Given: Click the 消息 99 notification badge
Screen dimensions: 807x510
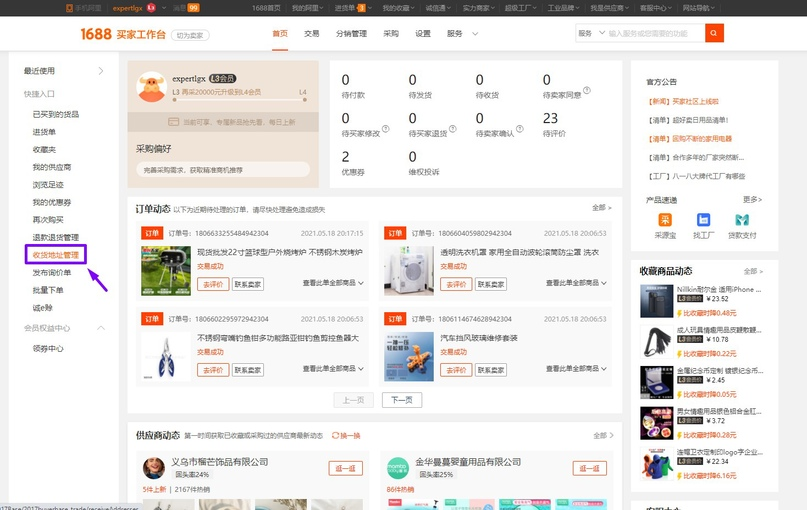Looking at the screenshot, I should point(194,8).
